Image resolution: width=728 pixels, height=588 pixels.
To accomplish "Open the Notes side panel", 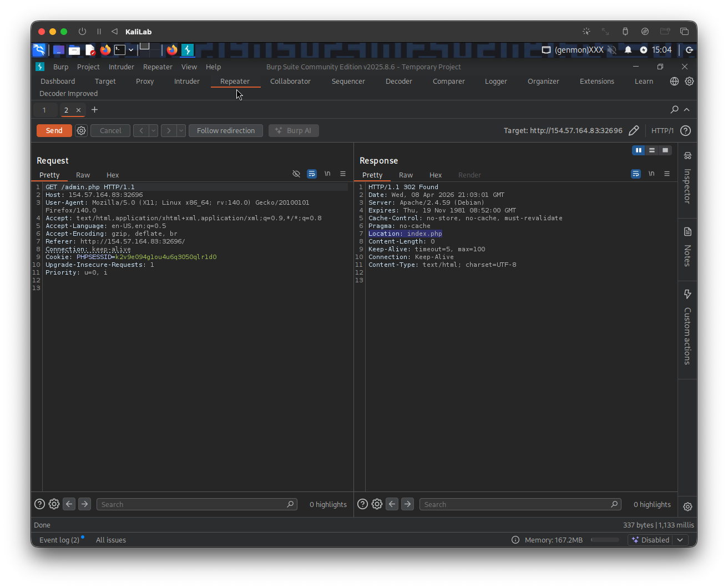I will point(687,247).
